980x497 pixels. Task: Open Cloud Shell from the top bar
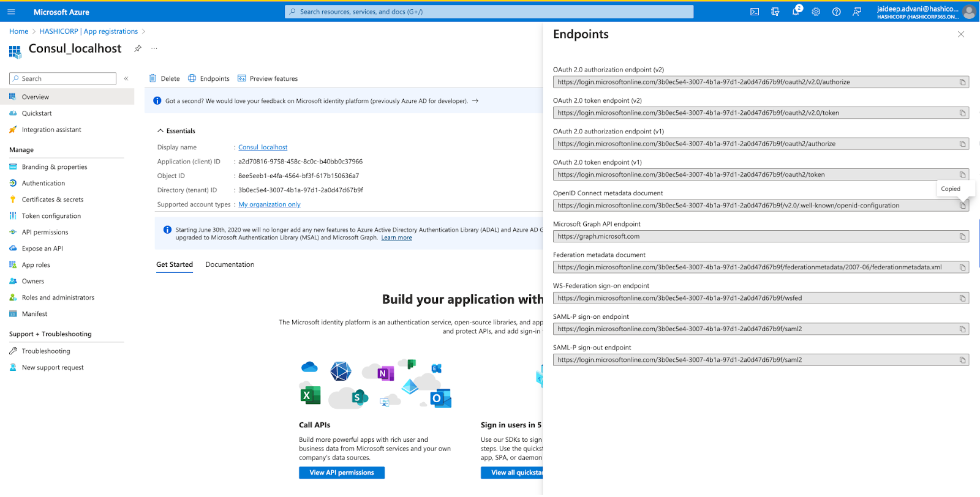coord(755,12)
